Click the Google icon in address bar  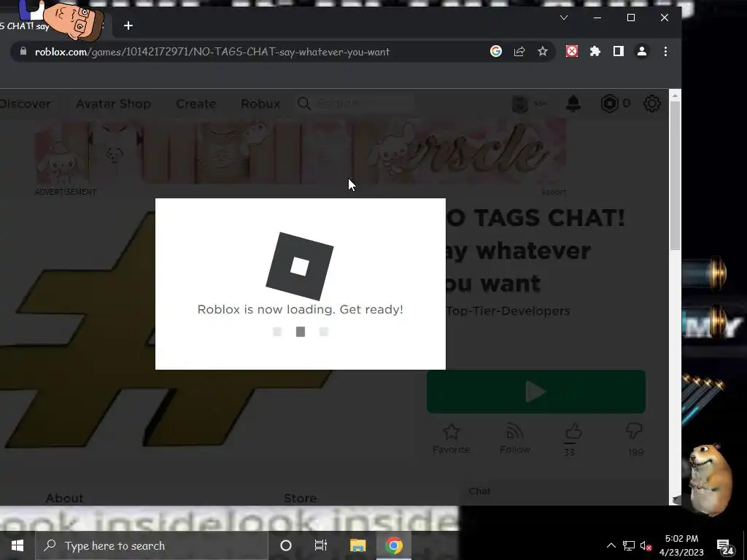coord(496,52)
